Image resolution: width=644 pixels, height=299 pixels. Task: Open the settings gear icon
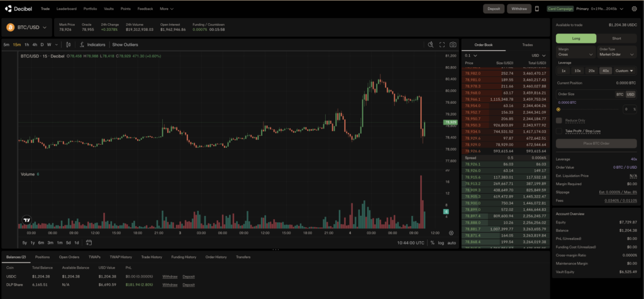pos(634,9)
